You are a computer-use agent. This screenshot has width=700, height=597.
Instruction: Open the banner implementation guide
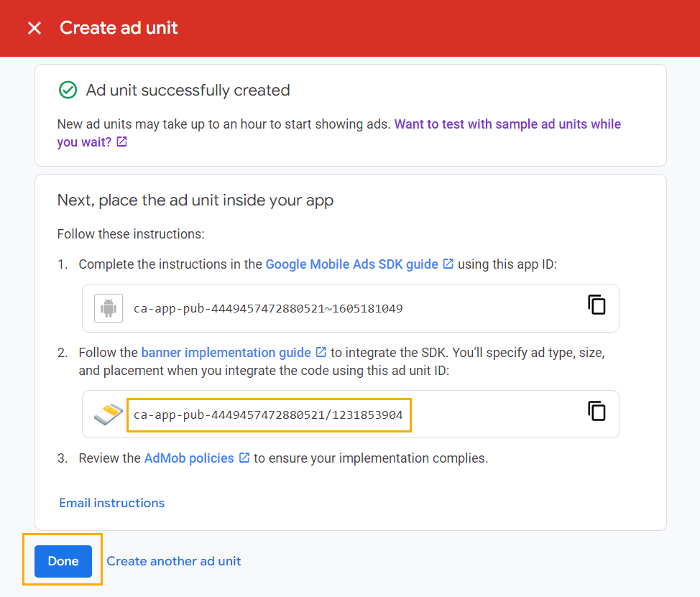tap(226, 353)
